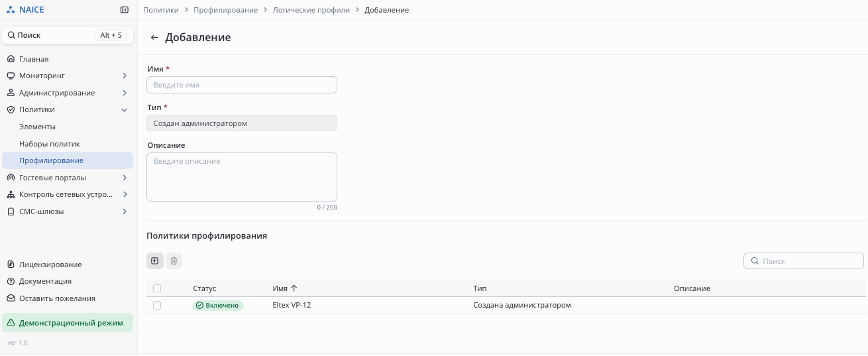Screen dimensions: 868x356
Task: Click the add profiling policy icon
Action: [154, 261]
